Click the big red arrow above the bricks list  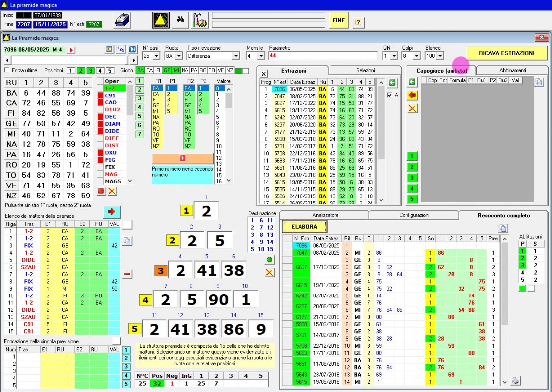pos(112,212)
